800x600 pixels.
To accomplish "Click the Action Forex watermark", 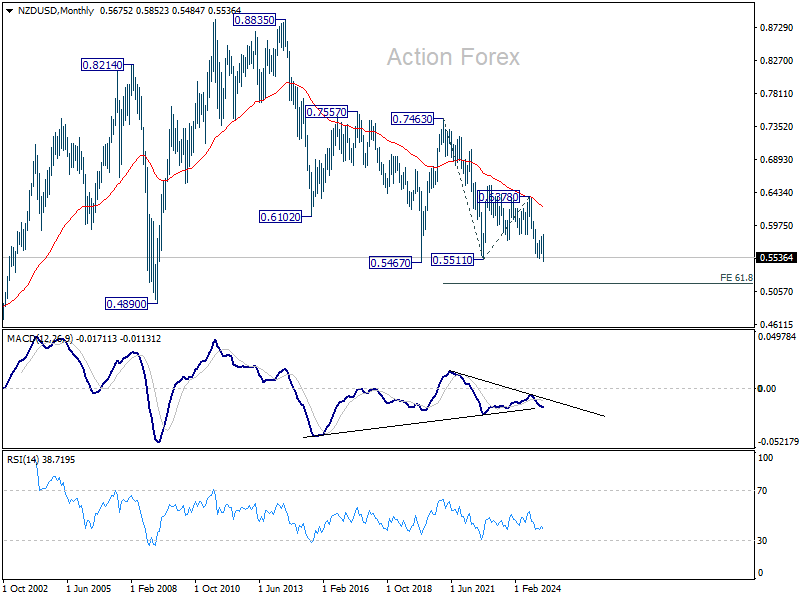I will pyautogui.click(x=453, y=57).
